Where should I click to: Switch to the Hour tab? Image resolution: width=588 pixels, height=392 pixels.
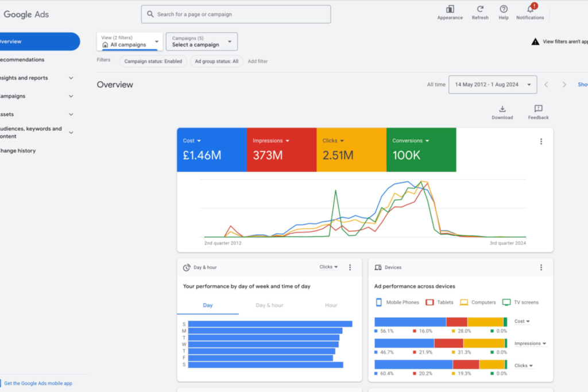click(x=331, y=305)
